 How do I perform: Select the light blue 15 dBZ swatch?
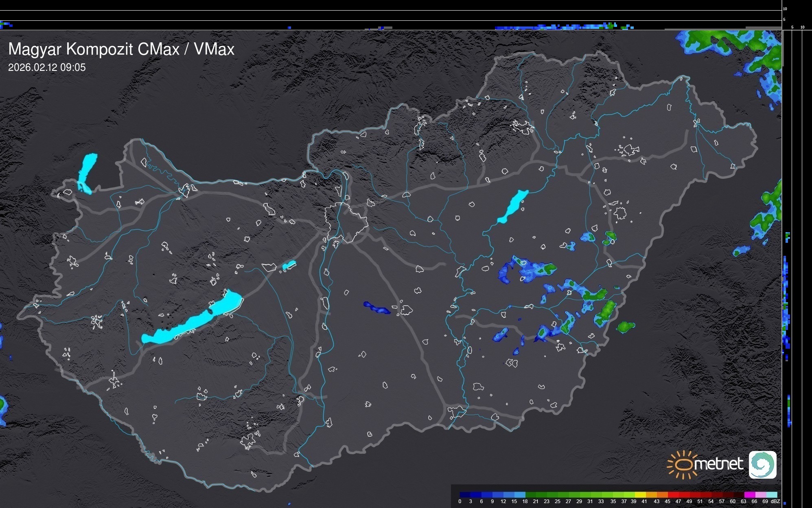[x=520, y=495]
